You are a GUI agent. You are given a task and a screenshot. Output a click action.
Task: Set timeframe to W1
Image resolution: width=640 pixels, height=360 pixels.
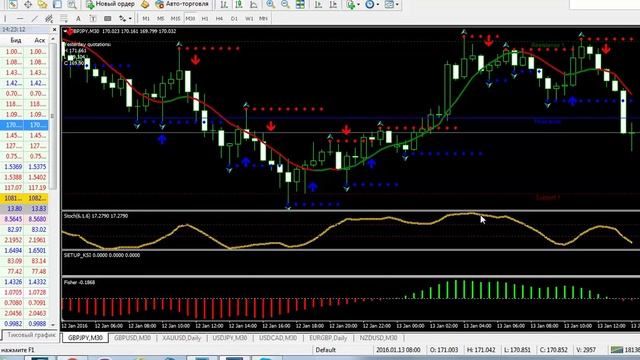249,19
